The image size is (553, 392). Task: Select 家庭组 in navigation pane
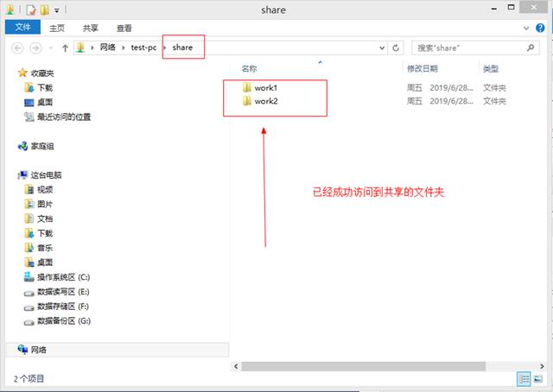click(x=36, y=146)
